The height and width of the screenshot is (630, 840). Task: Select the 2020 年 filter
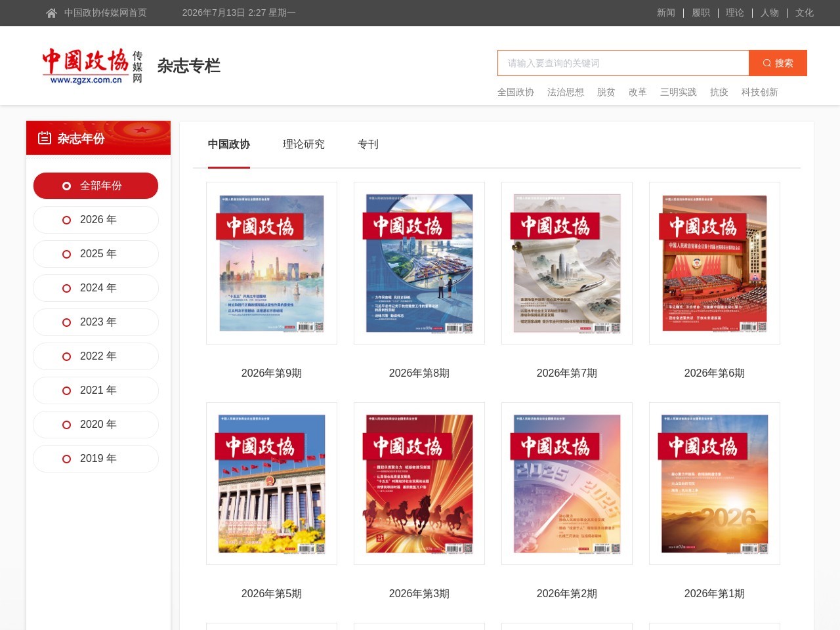point(96,425)
